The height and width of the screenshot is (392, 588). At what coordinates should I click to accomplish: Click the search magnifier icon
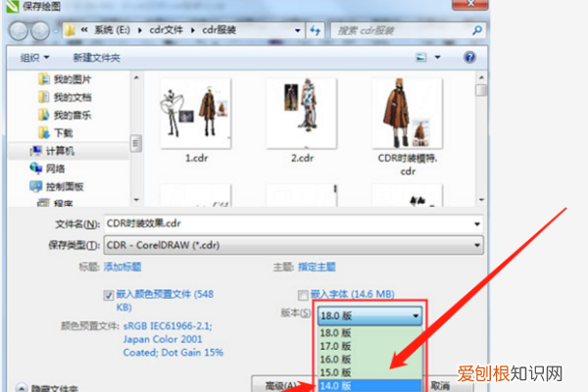pyautogui.click(x=477, y=30)
